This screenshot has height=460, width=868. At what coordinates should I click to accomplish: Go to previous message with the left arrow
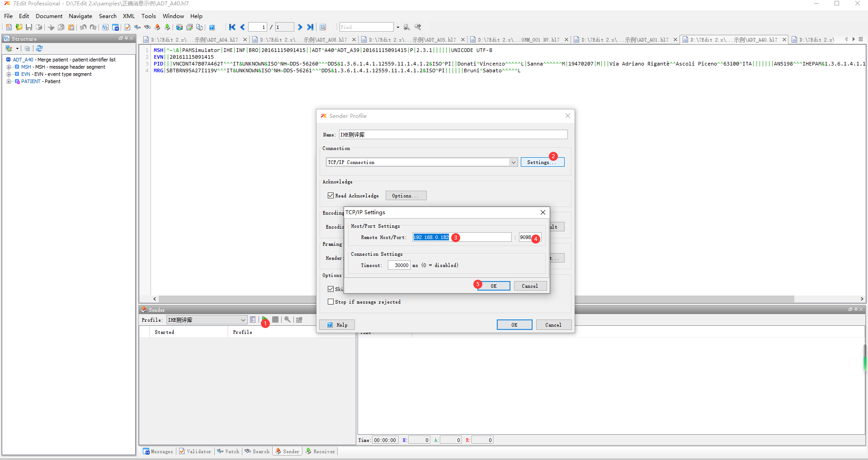click(x=242, y=27)
